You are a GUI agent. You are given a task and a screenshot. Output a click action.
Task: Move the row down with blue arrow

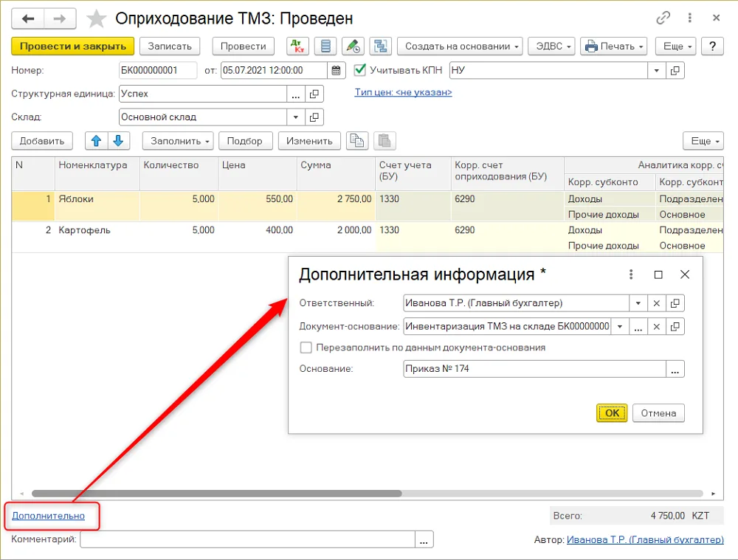(x=119, y=141)
